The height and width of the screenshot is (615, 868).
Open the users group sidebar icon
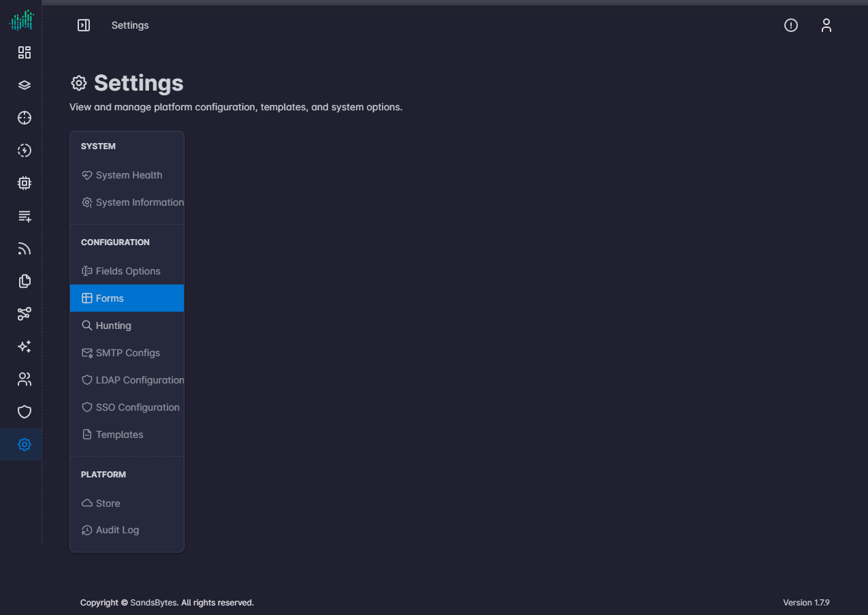pyautogui.click(x=25, y=379)
